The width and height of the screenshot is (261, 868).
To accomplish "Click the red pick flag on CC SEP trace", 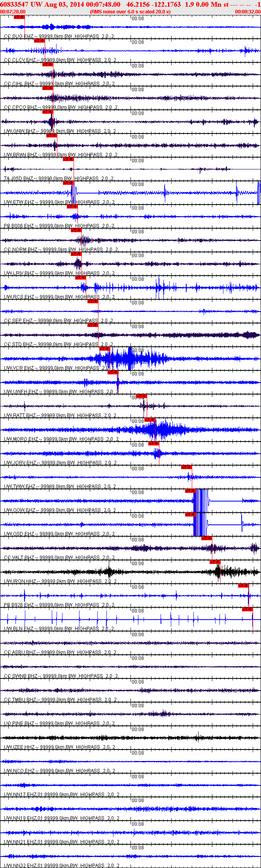I will point(93,301).
